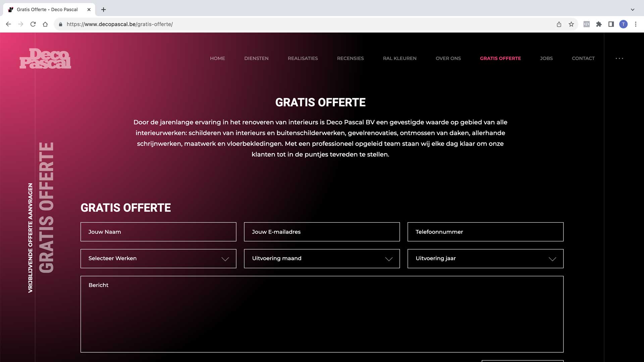Image resolution: width=644 pixels, height=362 pixels.
Task: Click the share page icon
Action: click(559, 24)
